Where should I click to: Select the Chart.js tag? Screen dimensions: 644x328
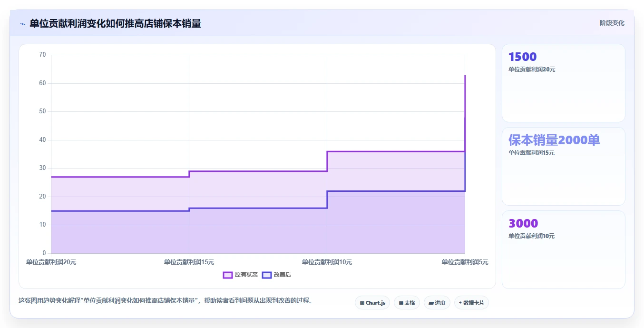click(372, 303)
